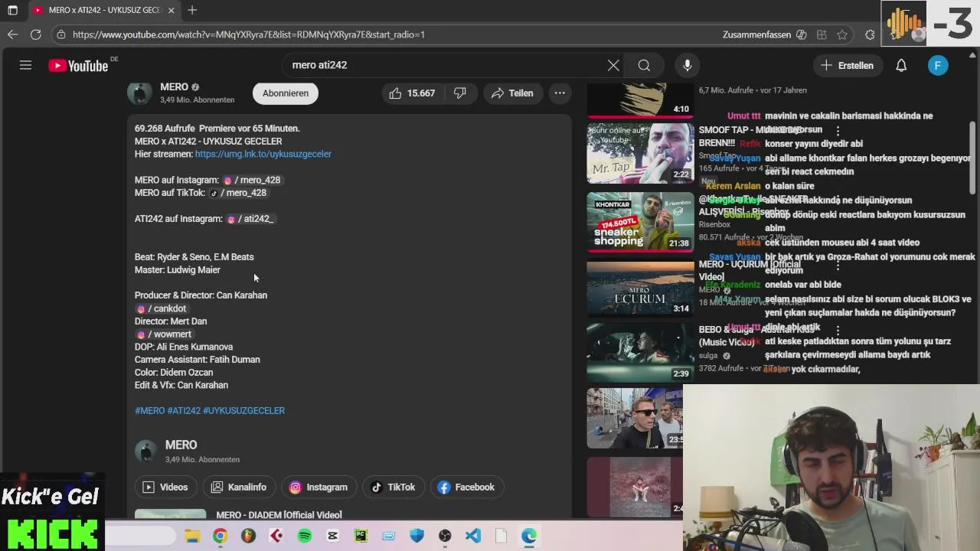Open the YouTube hamburger guide menu
The image size is (980, 551).
point(25,65)
